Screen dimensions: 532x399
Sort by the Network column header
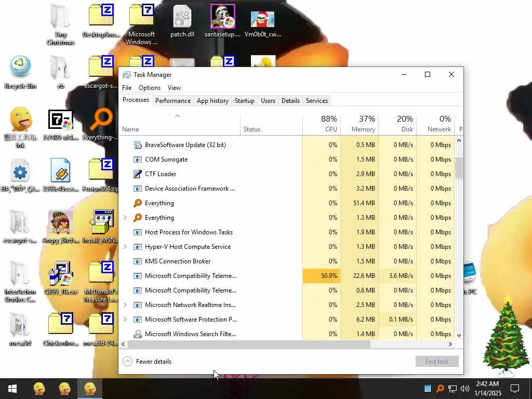point(436,124)
